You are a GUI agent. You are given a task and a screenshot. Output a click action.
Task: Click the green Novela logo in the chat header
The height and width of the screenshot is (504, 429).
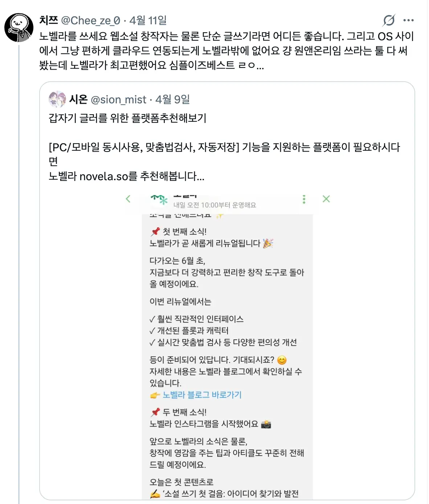160,199
